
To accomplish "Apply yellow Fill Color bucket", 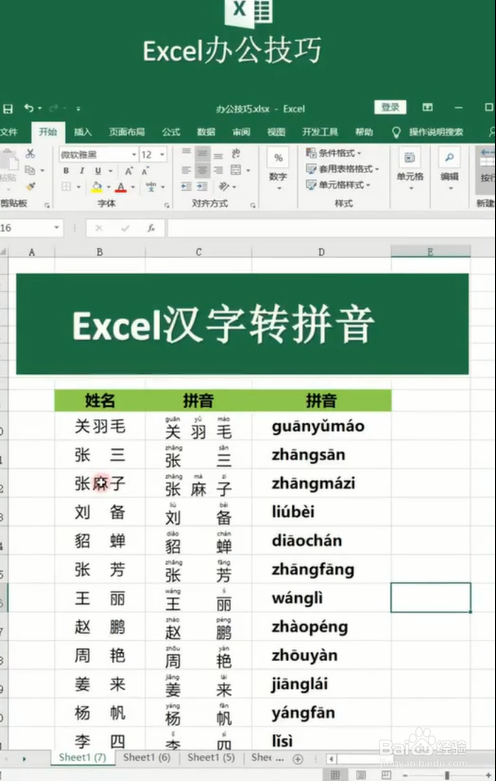I will 97,187.
